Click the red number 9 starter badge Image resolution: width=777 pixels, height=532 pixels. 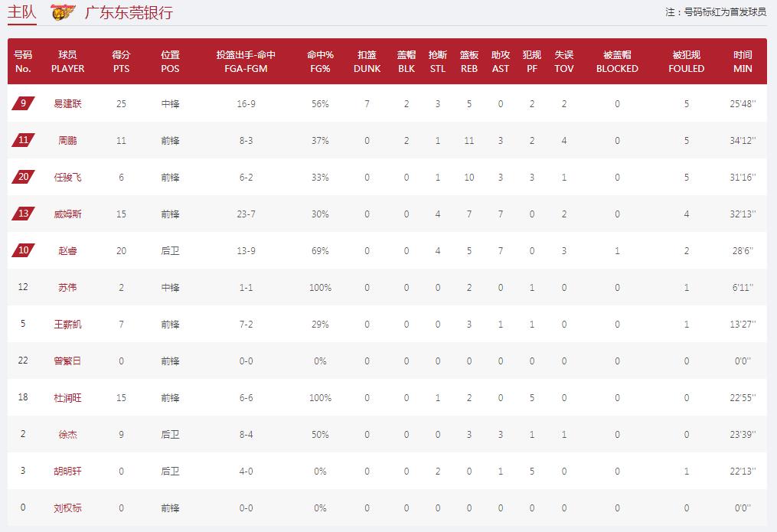[23, 103]
